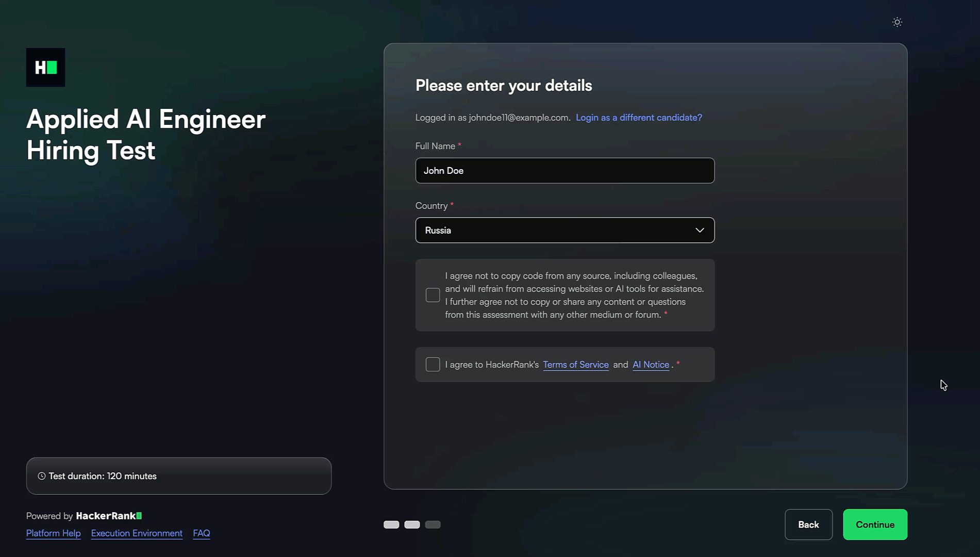
Task: Click the 'Full Name' field label
Action: [435, 146]
